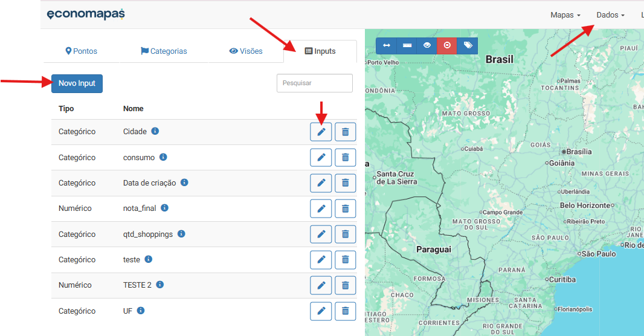The height and width of the screenshot is (336, 644).
Task: Edit the Cidade input with pencil icon
Action: click(x=321, y=132)
